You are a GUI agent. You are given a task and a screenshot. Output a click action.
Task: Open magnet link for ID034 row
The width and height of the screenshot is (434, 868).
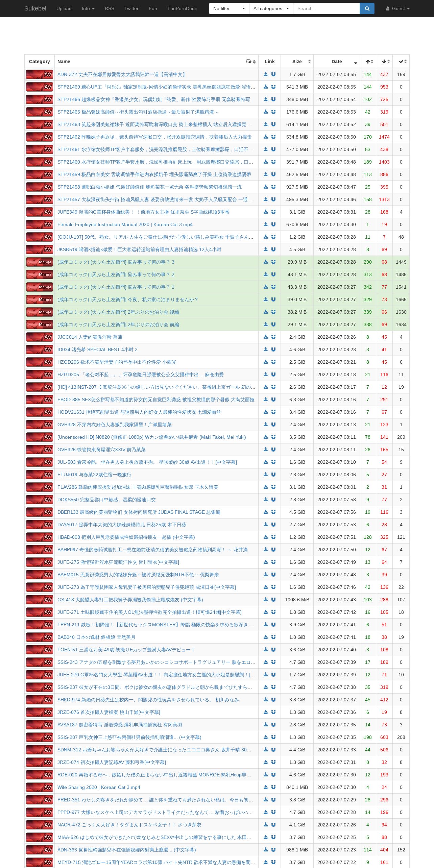273,349
